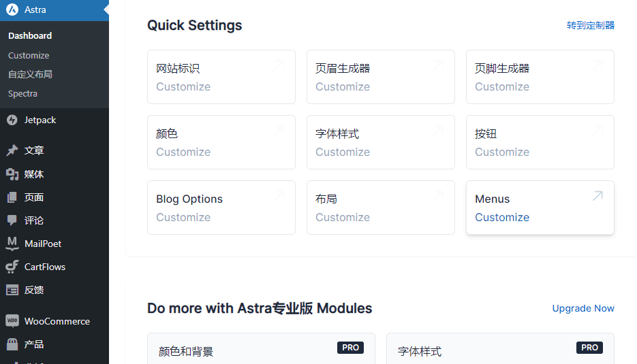Click the 布局 card title
The width and height of the screenshot is (637, 364).
(x=326, y=199)
